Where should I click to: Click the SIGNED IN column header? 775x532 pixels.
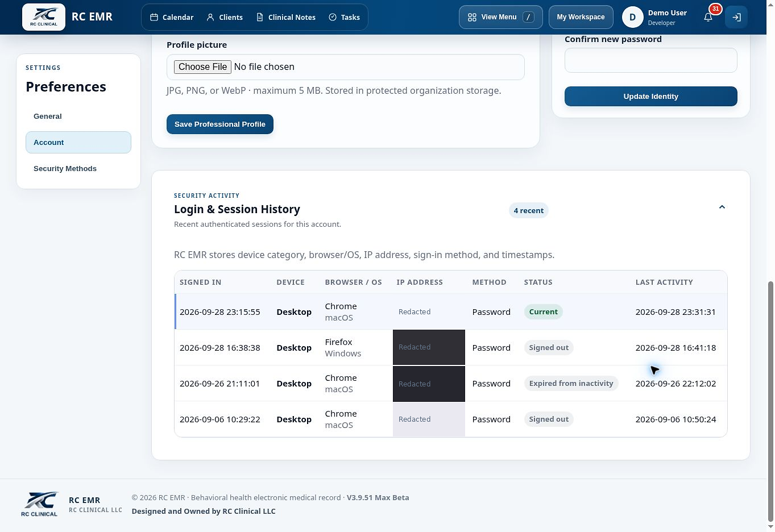tap(200, 282)
